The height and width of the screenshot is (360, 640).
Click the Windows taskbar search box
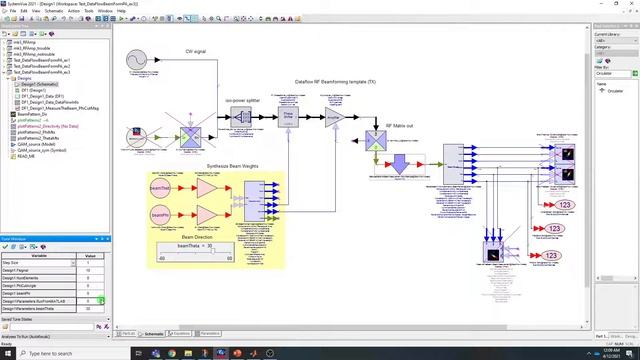(x=73, y=353)
